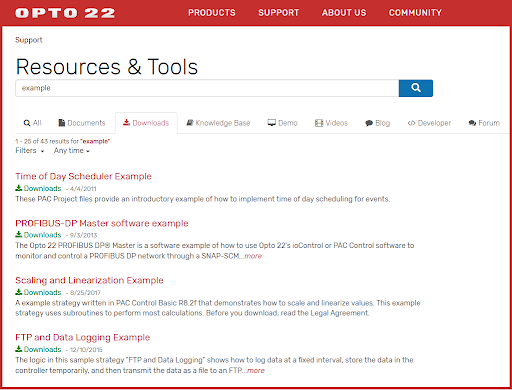
Task: Click the download arrow icon in the Downloads tab
Action: [x=126, y=123]
